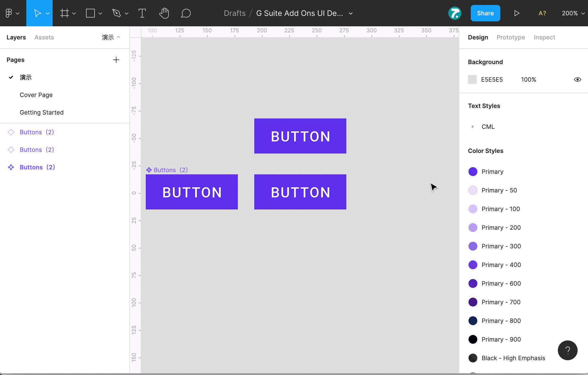Switch to the Inspect tab
Image resolution: width=588 pixels, height=375 pixels.
[x=545, y=37]
